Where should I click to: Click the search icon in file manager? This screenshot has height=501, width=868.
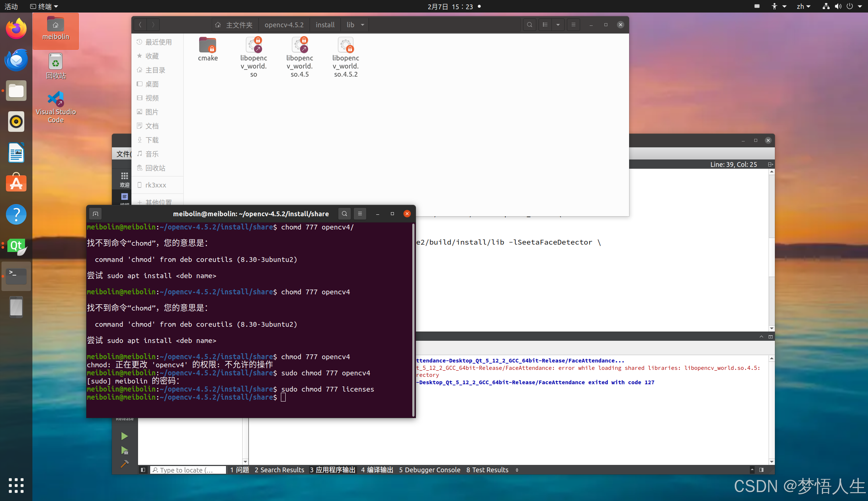pyautogui.click(x=529, y=25)
